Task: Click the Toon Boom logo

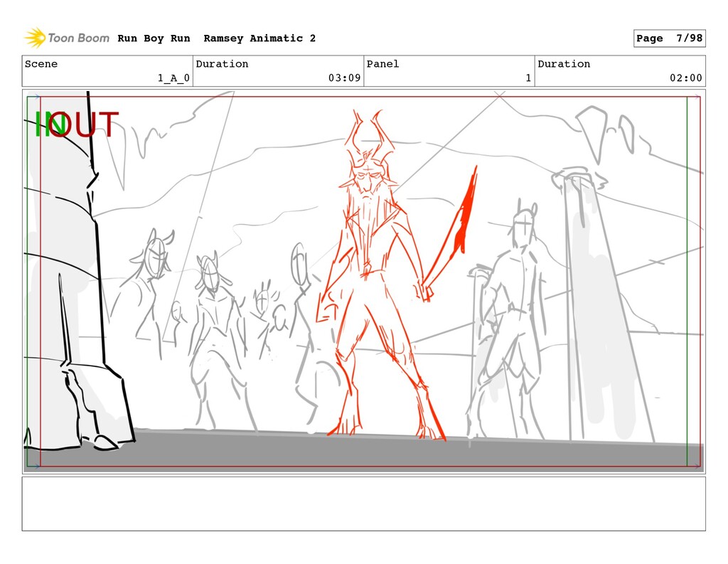Action: click(x=66, y=38)
